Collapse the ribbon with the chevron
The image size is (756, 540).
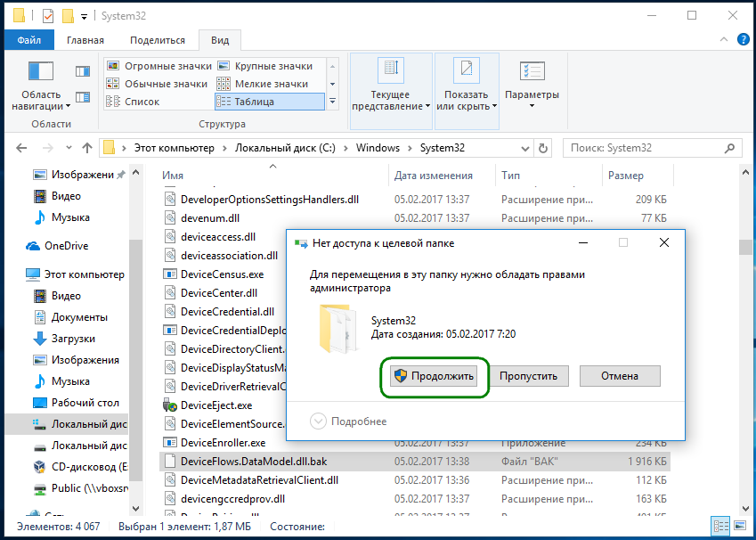[724, 39]
